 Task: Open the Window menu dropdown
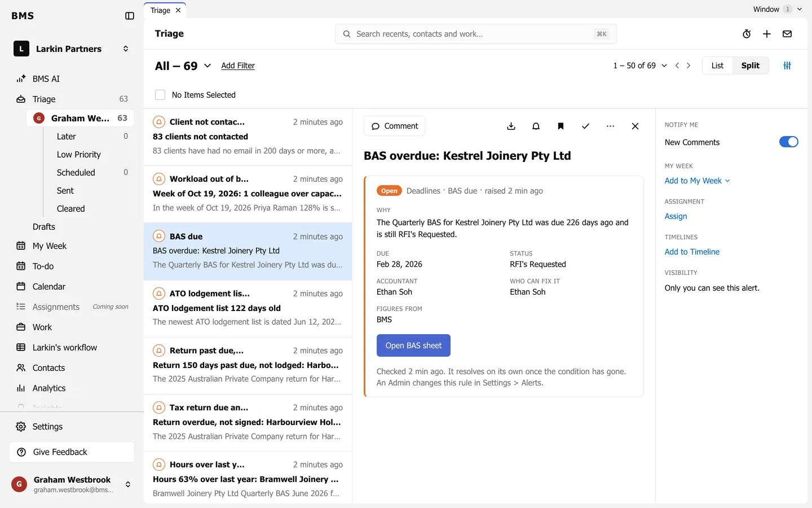(x=777, y=9)
